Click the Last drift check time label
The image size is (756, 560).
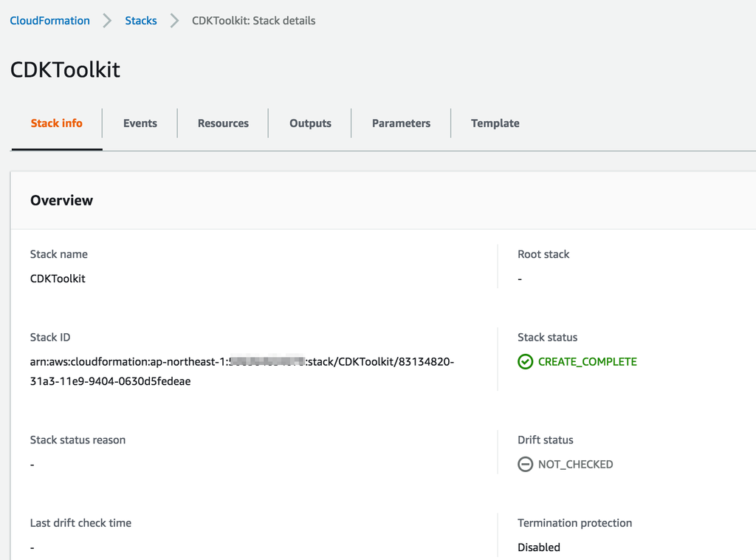[80, 523]
